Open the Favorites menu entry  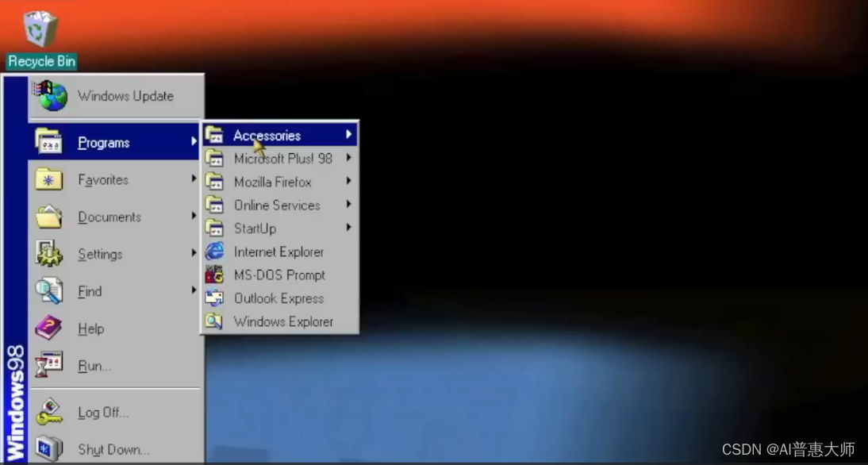102,179
